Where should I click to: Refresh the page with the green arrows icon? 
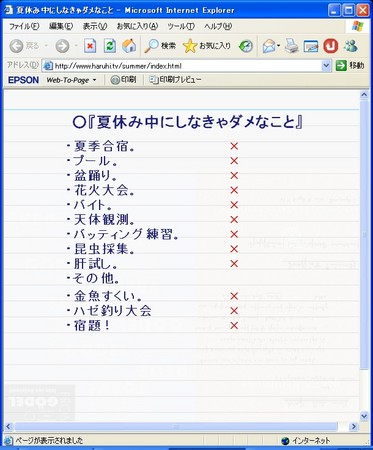tap(110, 46)
